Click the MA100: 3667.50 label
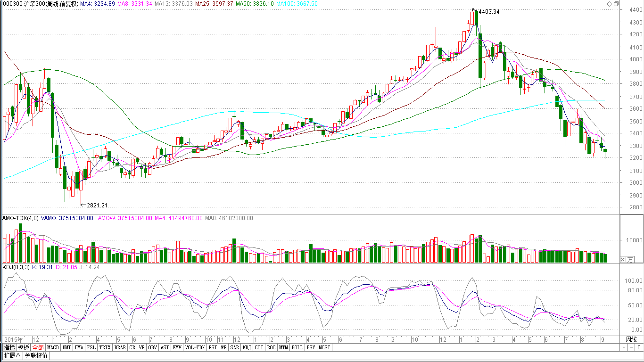This screenshot has height=362, width=644. pyautogui.click(x=297, y=4)
